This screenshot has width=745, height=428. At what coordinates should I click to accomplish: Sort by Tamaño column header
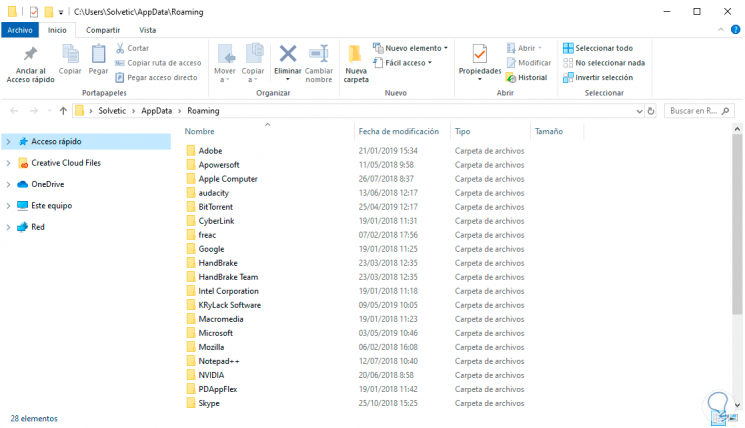pos(549,131)
